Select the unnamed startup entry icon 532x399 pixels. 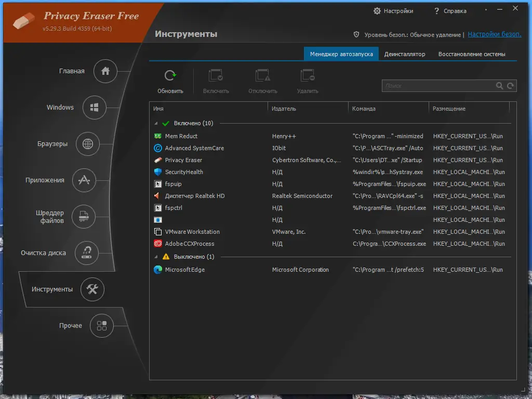[158, 220]
